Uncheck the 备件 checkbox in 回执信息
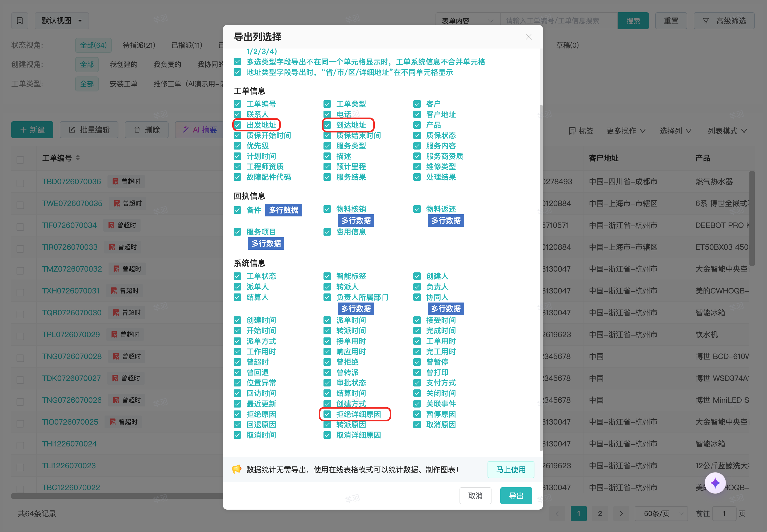 coord(237,210)
